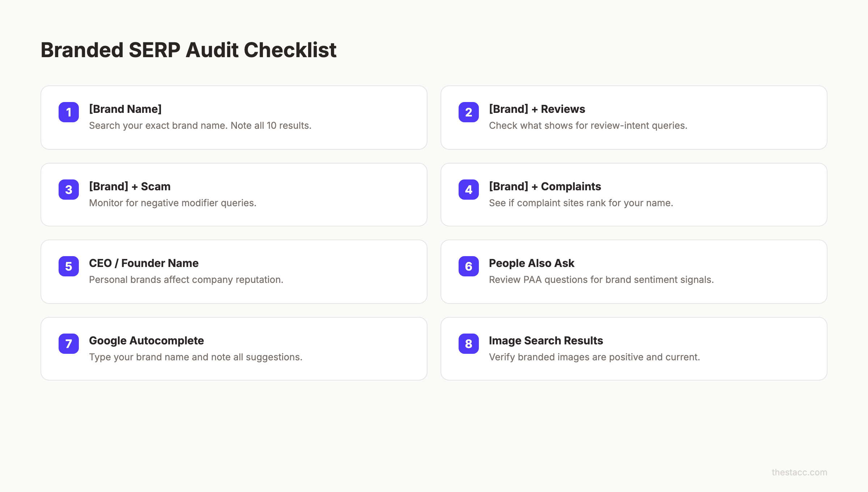This screenshot has width=868, height=492.
Task: Click the number 8 badge beside Image Search
Action: click(x=469, y=344)
